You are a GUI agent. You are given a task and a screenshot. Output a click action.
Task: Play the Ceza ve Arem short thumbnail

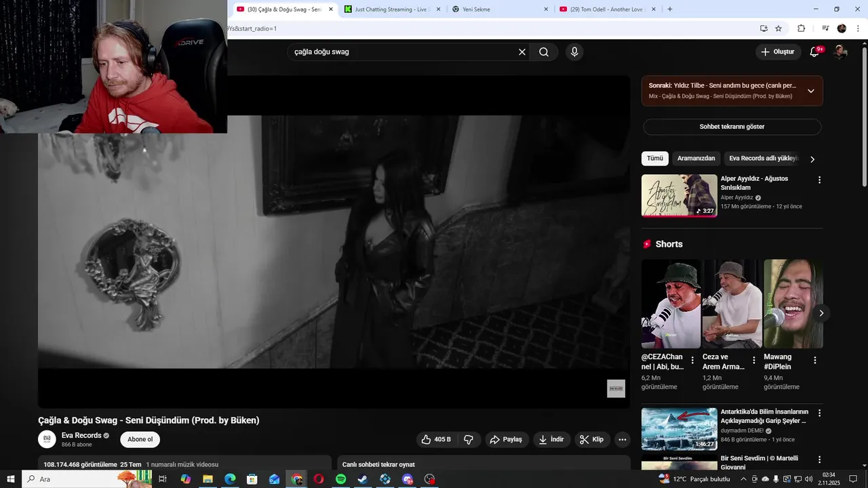tap(732, 304)
